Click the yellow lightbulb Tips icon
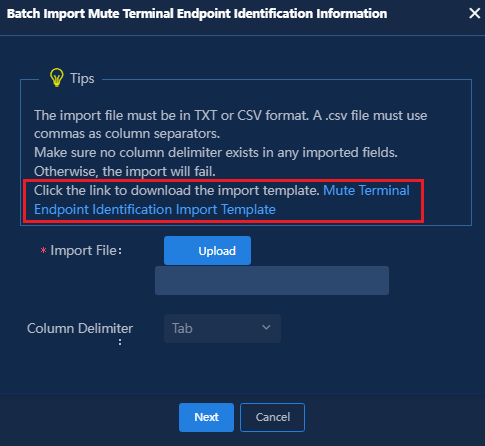Screen dimensions: 485x446 (56, 77)
